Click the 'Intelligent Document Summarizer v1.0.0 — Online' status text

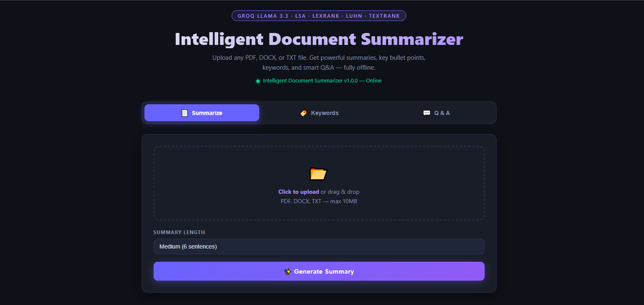(322, 80)
